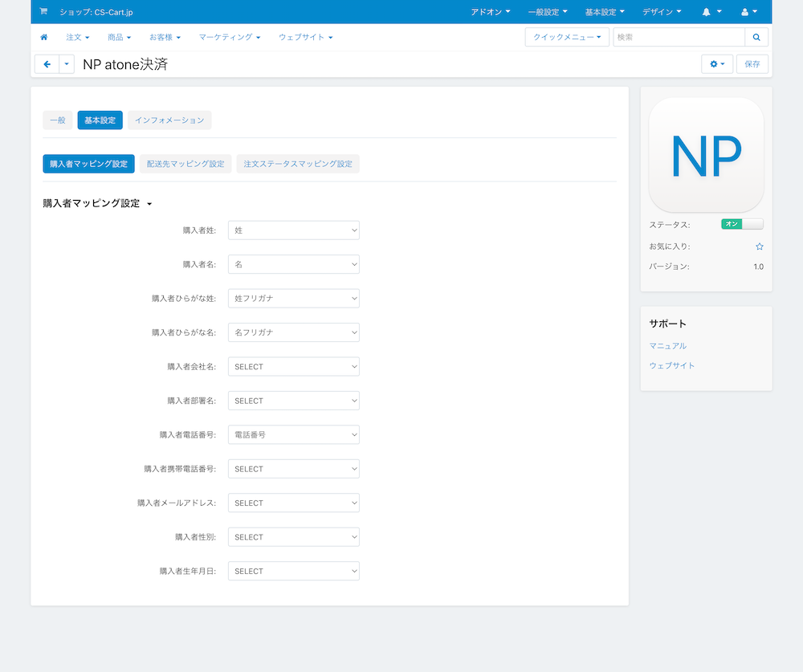
Task: Open the クイックメニュー dropdown
Action: click(567, 37)
